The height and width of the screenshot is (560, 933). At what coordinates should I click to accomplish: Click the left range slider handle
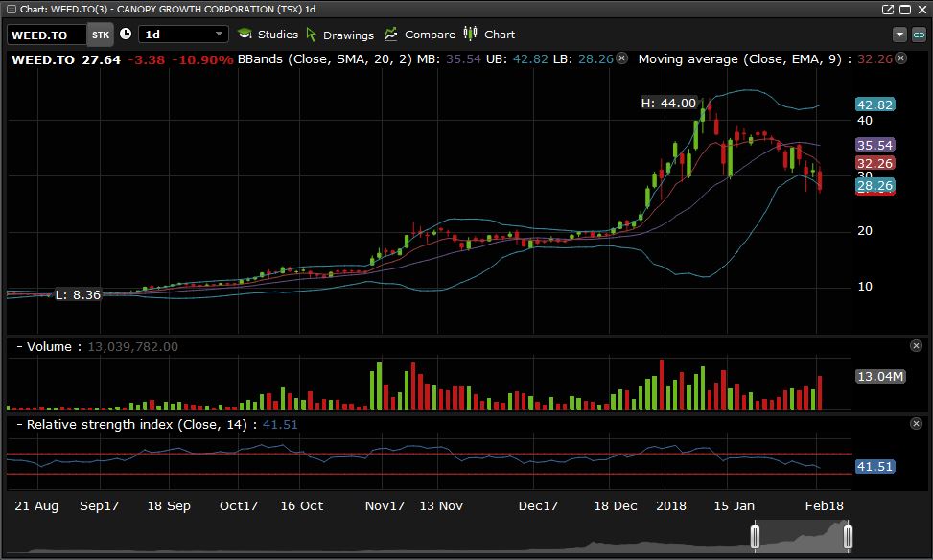(755, 536)
